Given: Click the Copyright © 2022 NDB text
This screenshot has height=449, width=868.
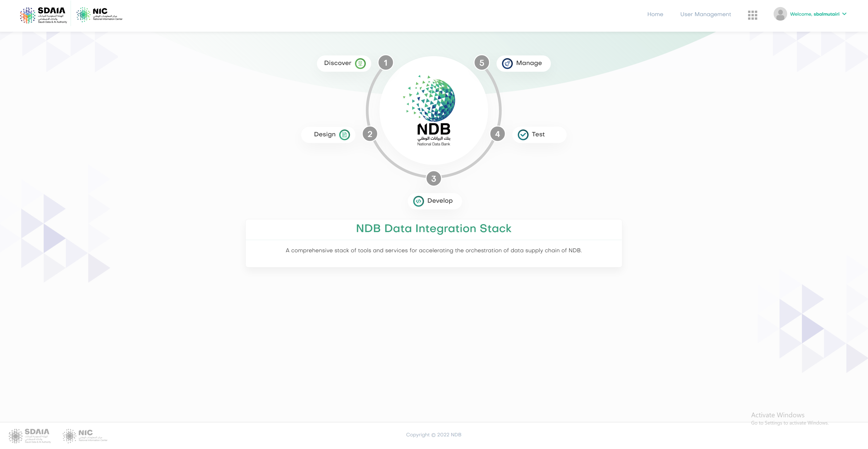Looking at the screenshot, I should tap(434, 435).
